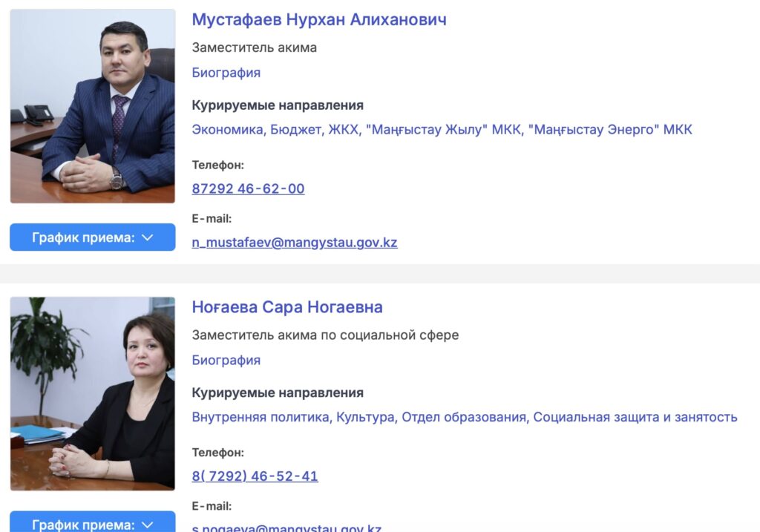Open Биография link under Мустафаев
This screenshot has width=760, height=532.
(226, 73)
